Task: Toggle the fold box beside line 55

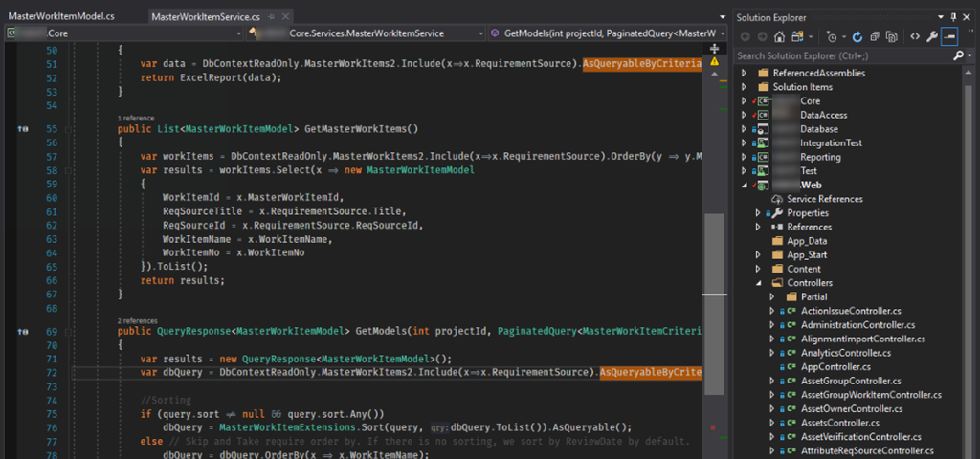Action: [x=70, y=128]
